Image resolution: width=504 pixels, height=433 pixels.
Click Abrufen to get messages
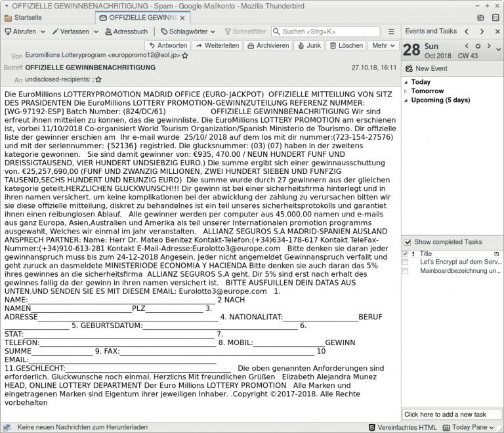[20, 31]
